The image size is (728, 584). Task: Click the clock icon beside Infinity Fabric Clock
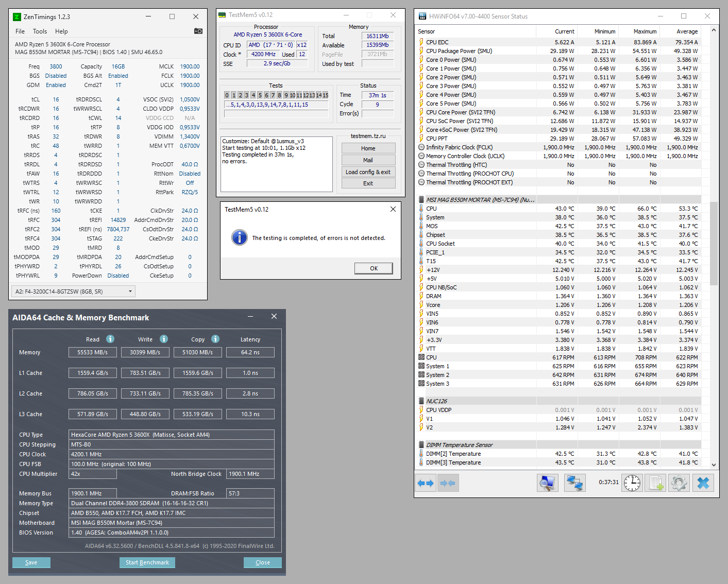point(421,147)
